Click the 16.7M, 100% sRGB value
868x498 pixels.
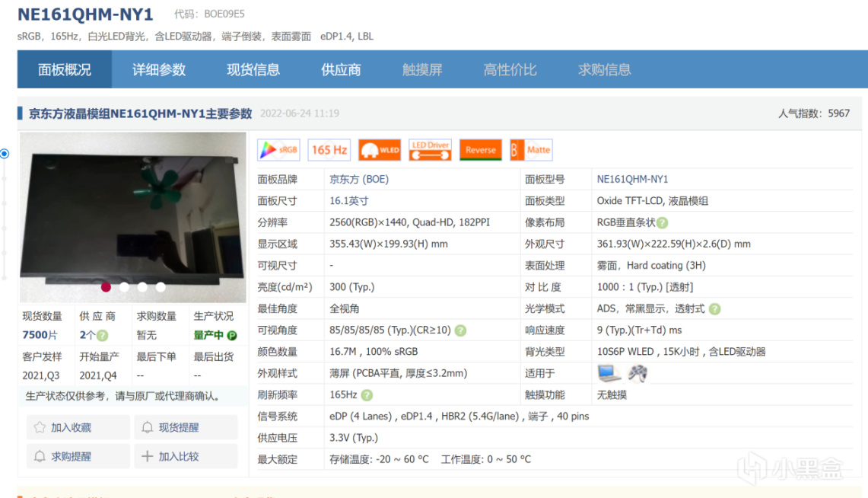(x=374, y=352)
